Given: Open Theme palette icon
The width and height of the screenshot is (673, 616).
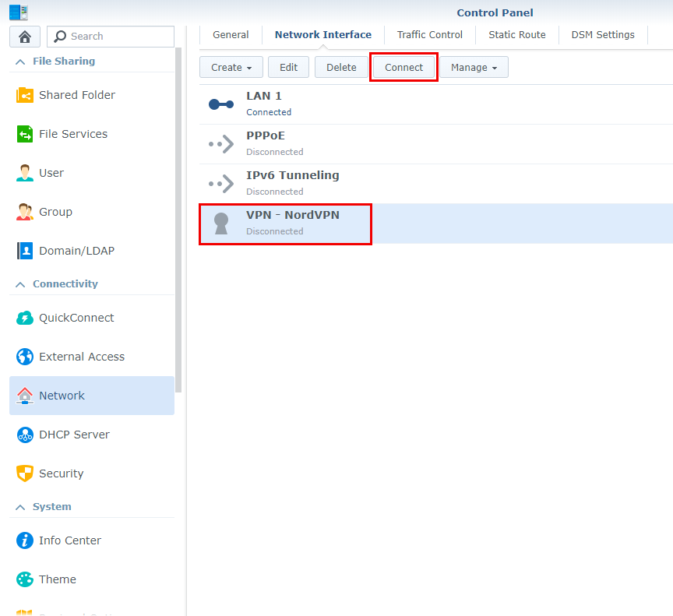Looking at the screenshot, I should pyautogui.click(x=25, y=579).
